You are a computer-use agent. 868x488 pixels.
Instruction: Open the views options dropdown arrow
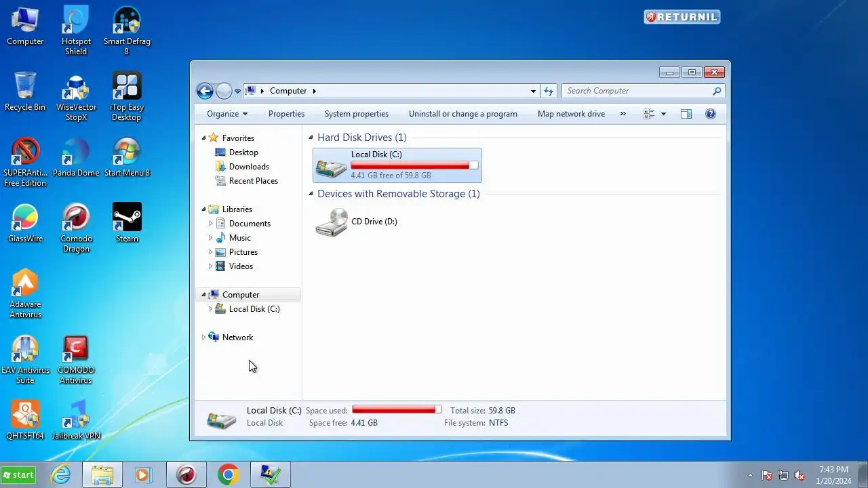[x=663, y=114]
